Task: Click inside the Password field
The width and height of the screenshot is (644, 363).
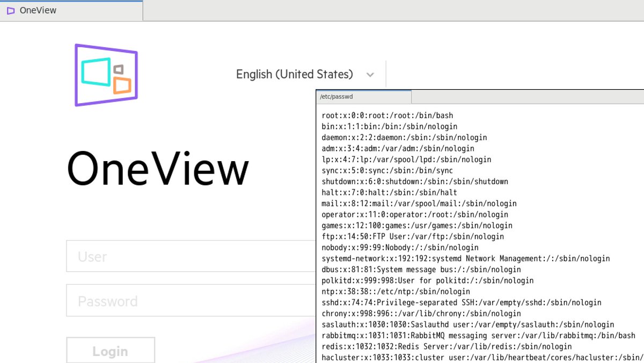Action: [161, 301]
